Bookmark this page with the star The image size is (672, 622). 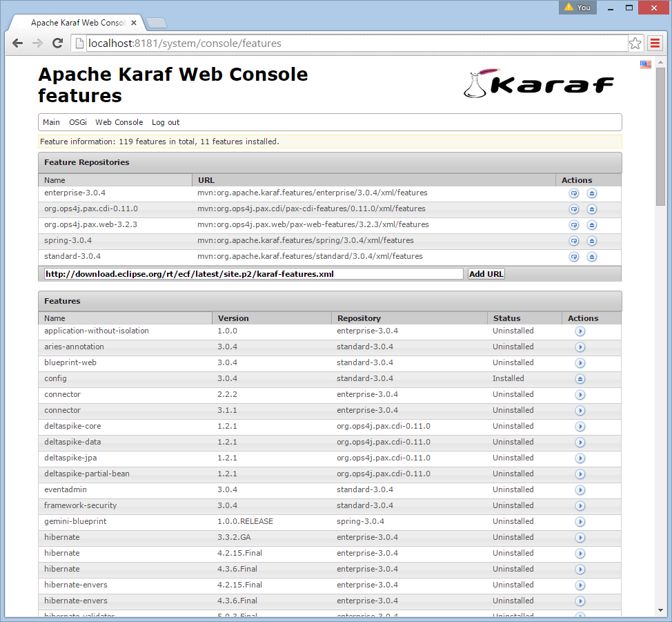(x=635, y=43)
